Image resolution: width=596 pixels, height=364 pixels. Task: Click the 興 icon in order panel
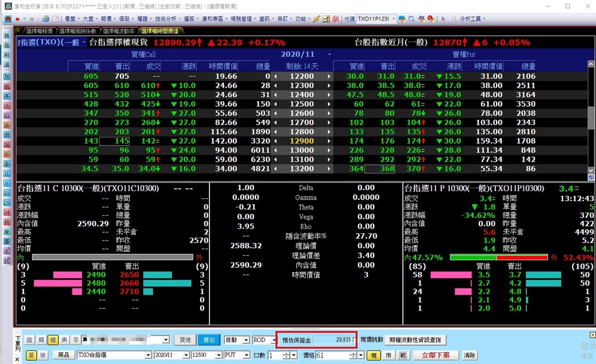coord(65,340)
